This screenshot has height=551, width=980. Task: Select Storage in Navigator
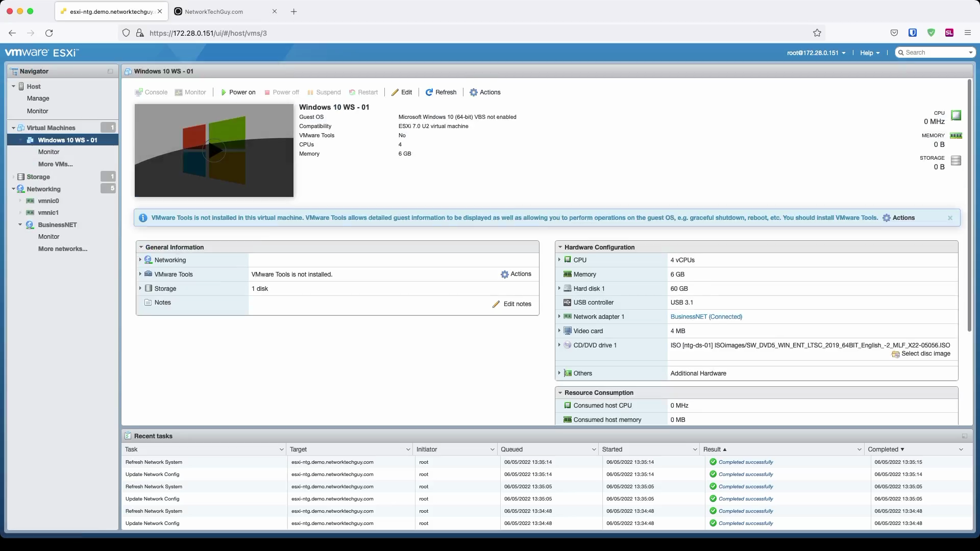pos(38,177)
